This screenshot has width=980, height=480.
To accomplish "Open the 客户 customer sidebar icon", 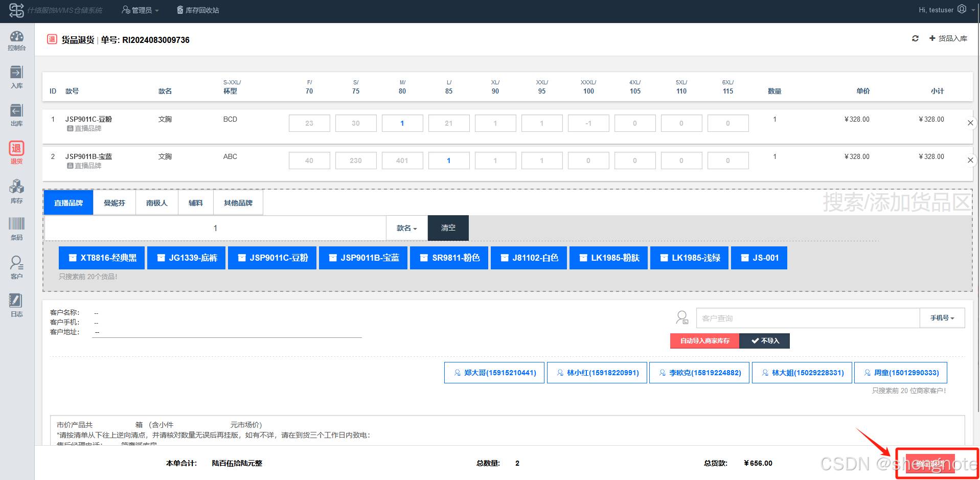I will [16, 267].
